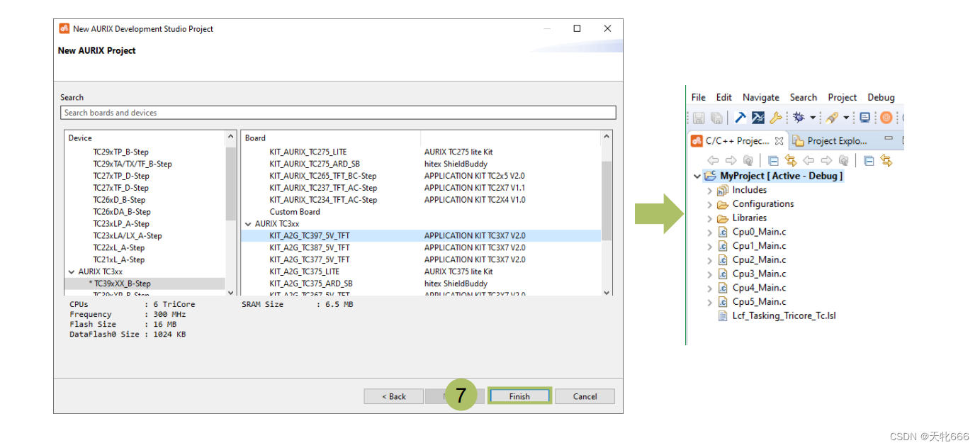
Task: Switch to the Project Explorer tab
Action: click(x=830, y=141)
